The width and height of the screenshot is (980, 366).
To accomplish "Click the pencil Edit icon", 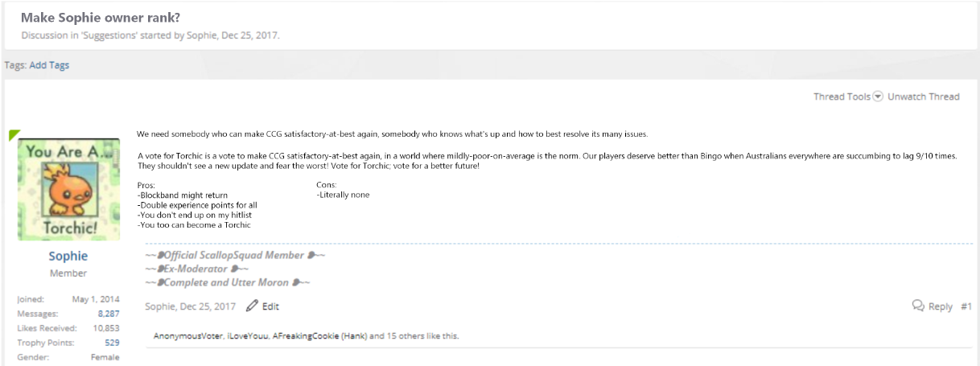I will pyautogui.click(x=252, y=306).
